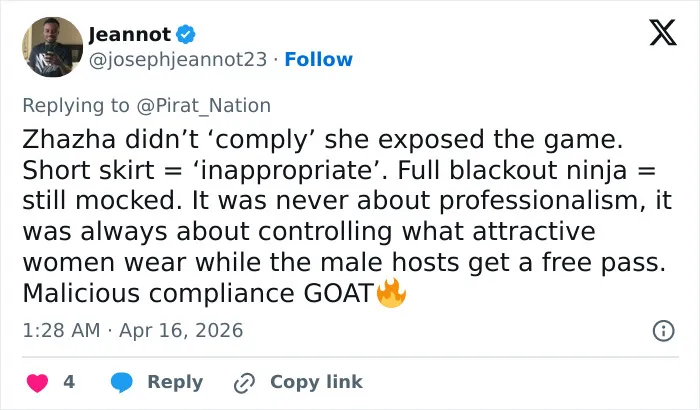Open the tweet info circle icon
This screenshot has width=700, height=410.
click(663, 331)
